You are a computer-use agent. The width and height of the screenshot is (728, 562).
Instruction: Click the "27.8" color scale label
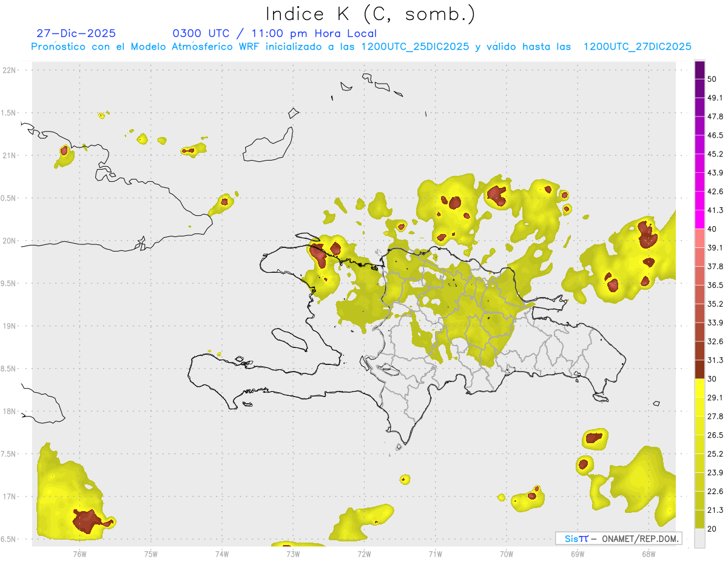pos(715,416)
